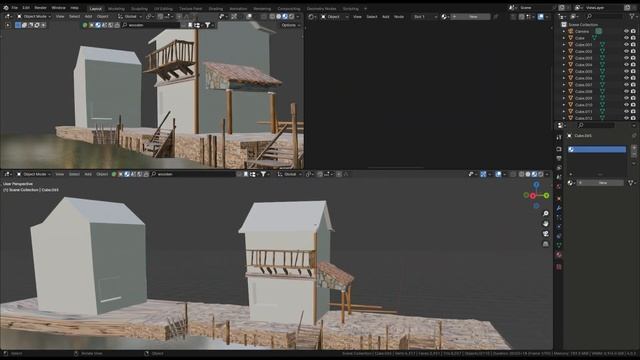The height and width of the screenshot is (360, 640).
Task: Open the Window menu
Action: [x=58, y=8]
